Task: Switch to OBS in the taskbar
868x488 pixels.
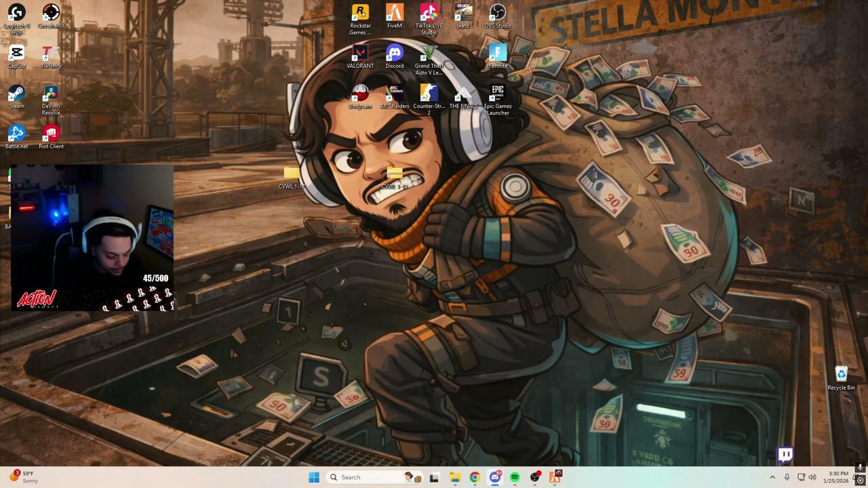Action: [x=535, y=477]
